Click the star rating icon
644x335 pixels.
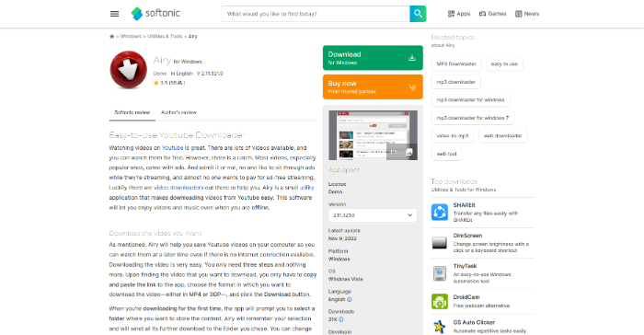pos(156,83)
